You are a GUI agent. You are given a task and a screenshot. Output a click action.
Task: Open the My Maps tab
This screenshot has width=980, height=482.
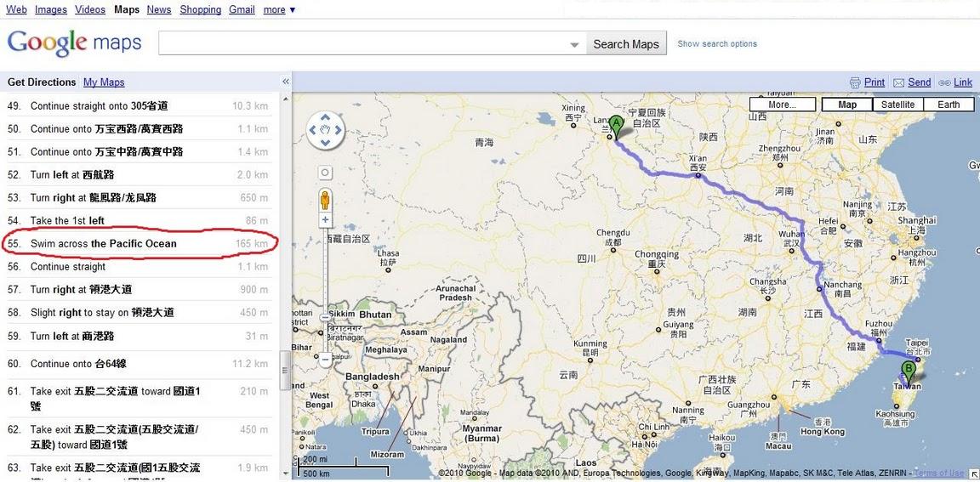104,82
